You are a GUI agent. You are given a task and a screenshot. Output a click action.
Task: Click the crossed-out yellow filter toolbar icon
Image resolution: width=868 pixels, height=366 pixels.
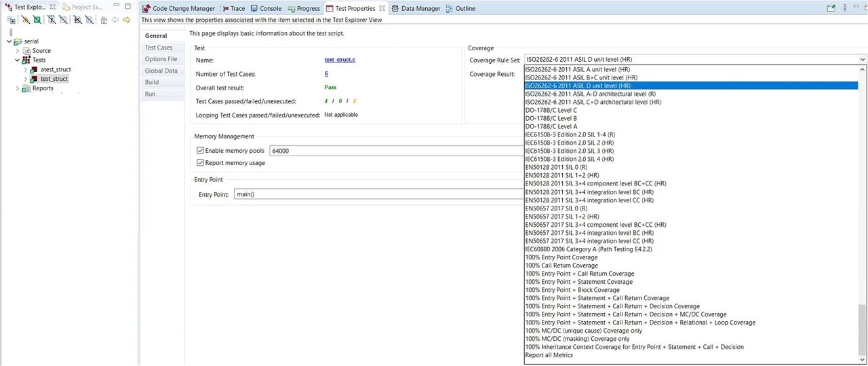(26, 20)
